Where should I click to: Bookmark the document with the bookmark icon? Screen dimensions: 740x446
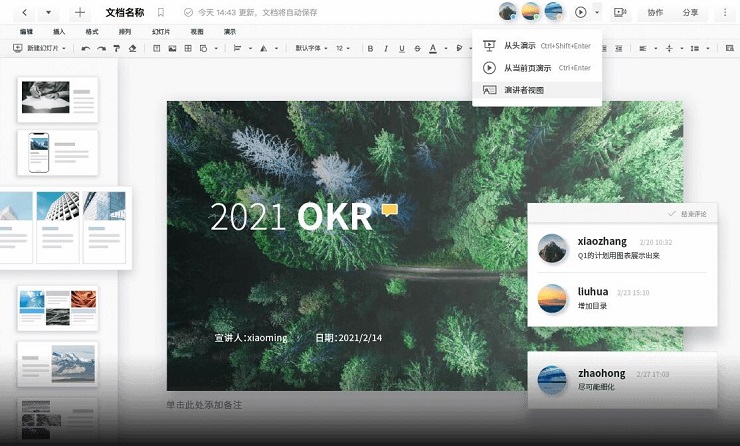click(x=161, y=13)
